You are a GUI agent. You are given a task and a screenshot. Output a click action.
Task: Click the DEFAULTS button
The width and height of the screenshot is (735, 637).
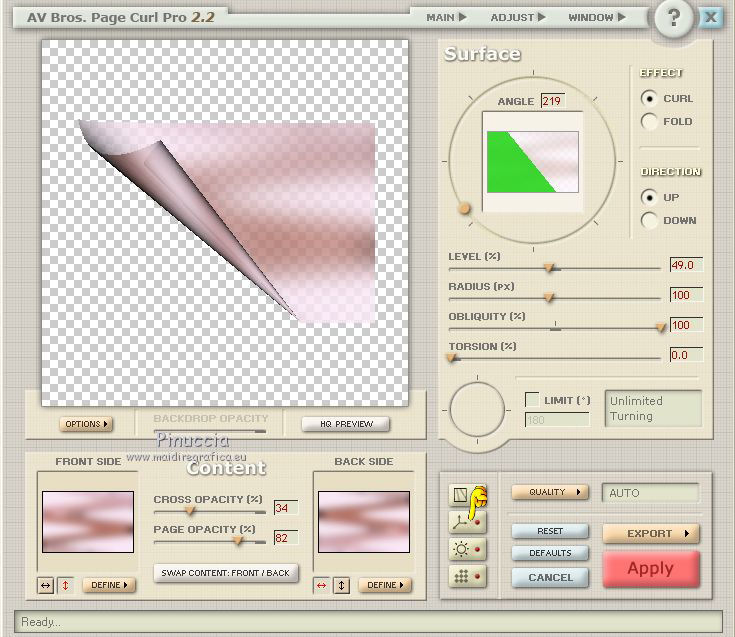click(550, 553)
